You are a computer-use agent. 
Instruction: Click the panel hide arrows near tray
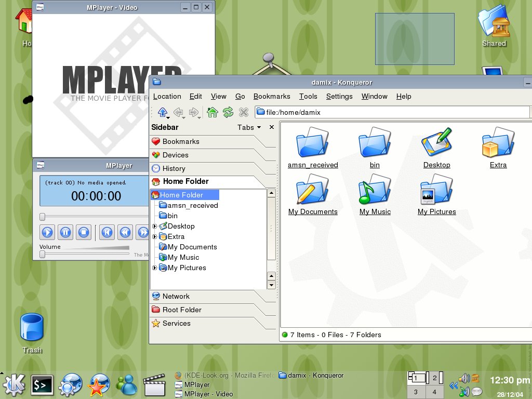453,385
